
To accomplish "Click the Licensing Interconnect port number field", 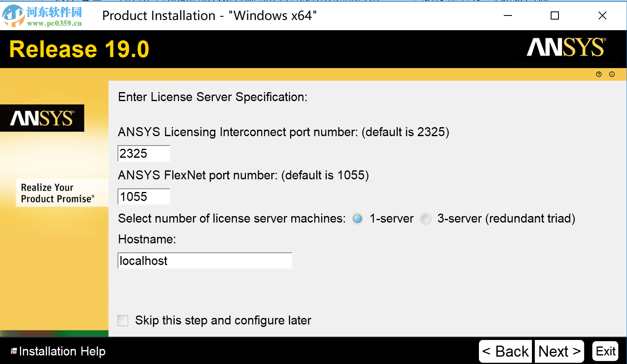I will click(144, 154).
